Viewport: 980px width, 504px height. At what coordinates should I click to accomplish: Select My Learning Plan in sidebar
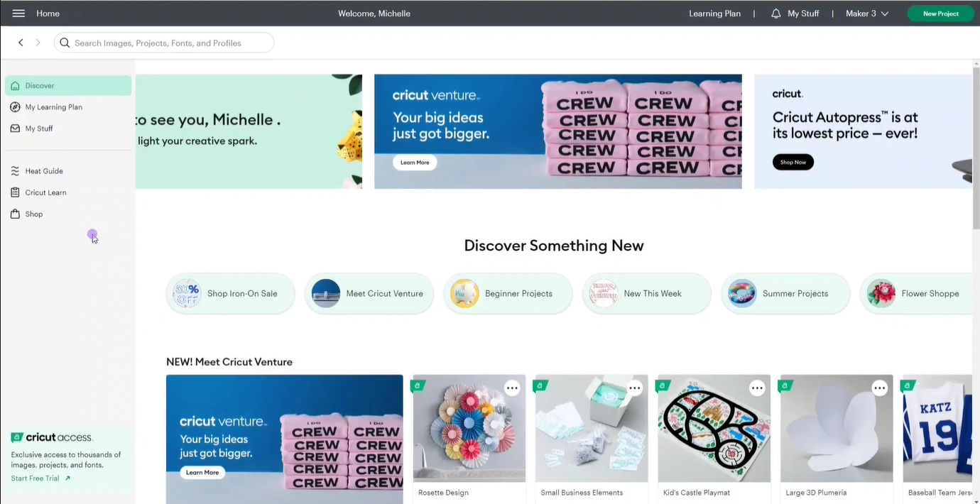click(53, 107)
